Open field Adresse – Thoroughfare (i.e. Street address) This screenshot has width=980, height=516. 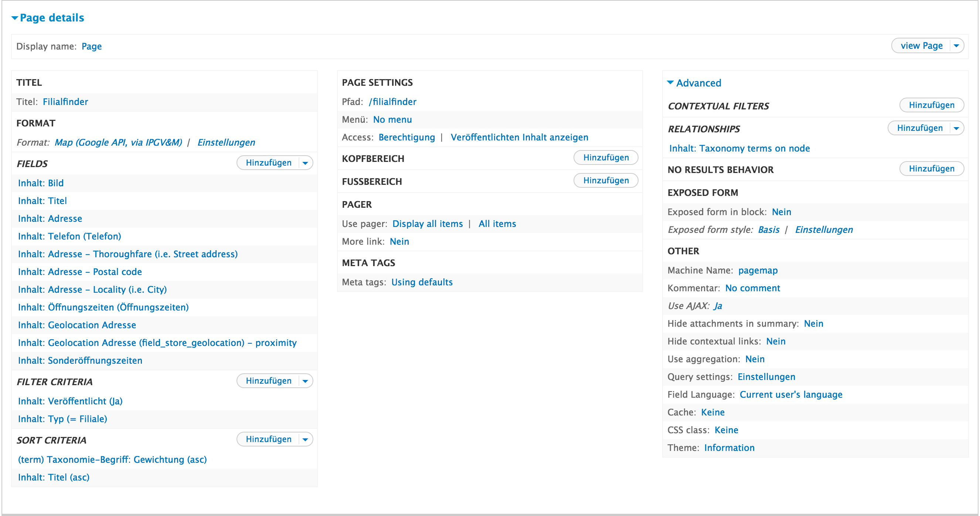[x=127, y=254]
